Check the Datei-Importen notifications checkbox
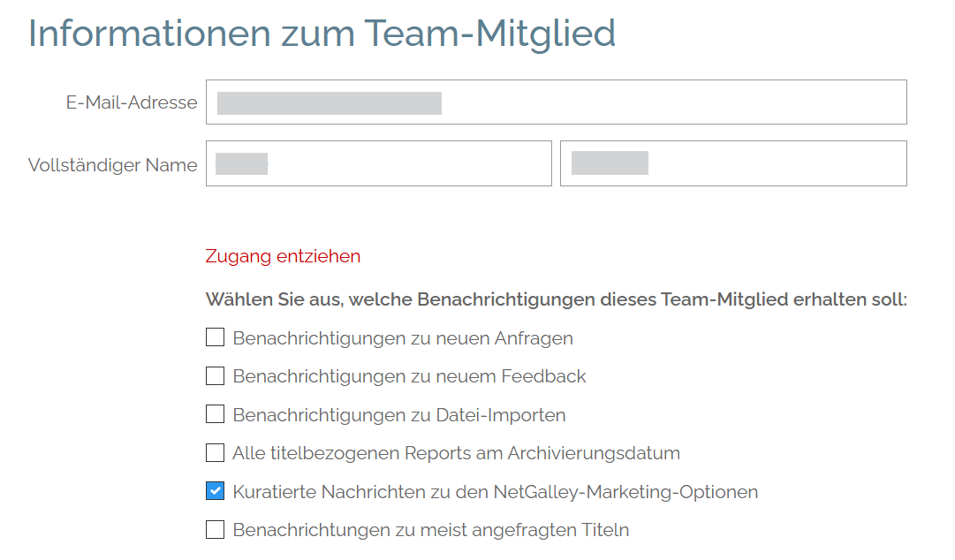Screen dimensions: 955x560 click(x=215, y=414)
